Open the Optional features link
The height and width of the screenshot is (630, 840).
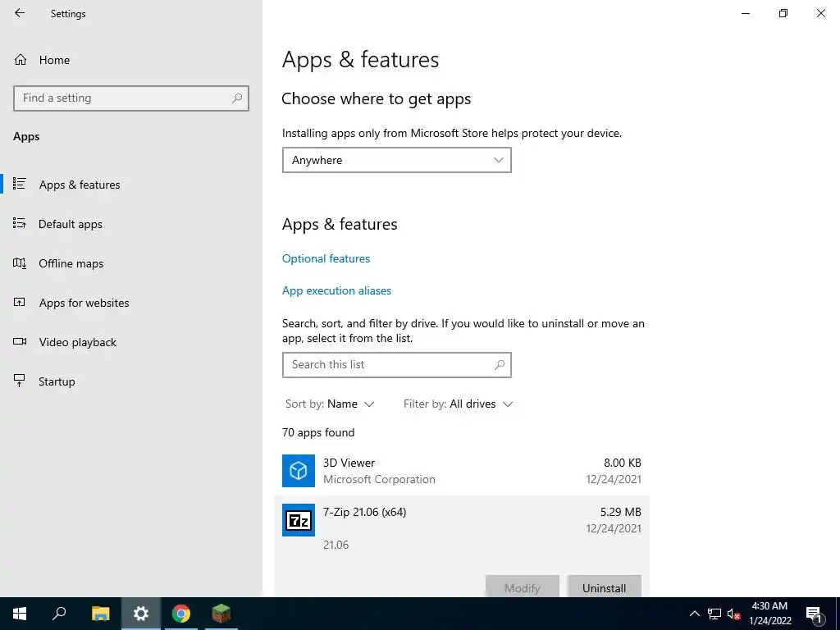click(326, 258)
